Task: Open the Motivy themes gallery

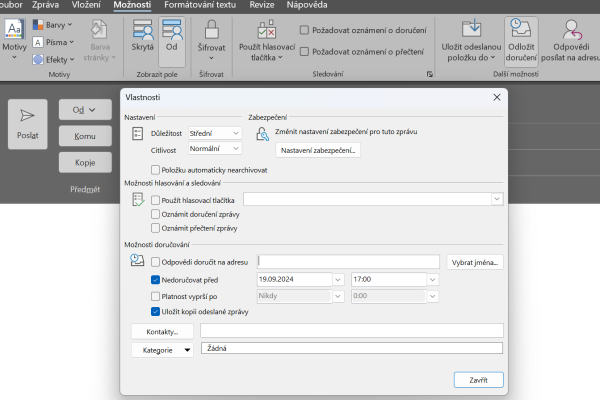Action: pos(13,42)
